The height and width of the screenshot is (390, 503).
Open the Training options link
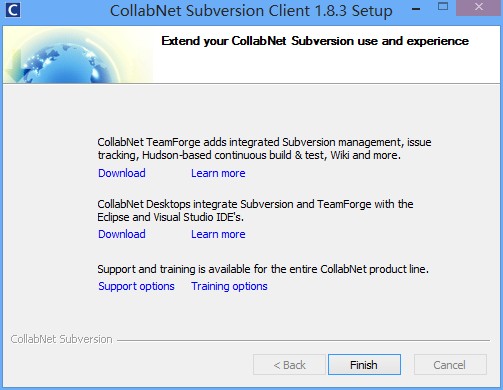(x=229, y=286)
